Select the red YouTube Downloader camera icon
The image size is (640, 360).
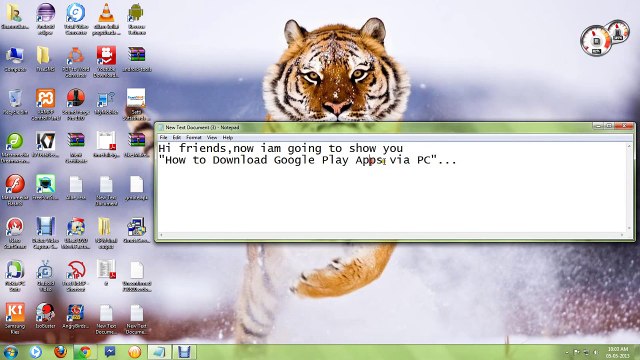point(106,61)
